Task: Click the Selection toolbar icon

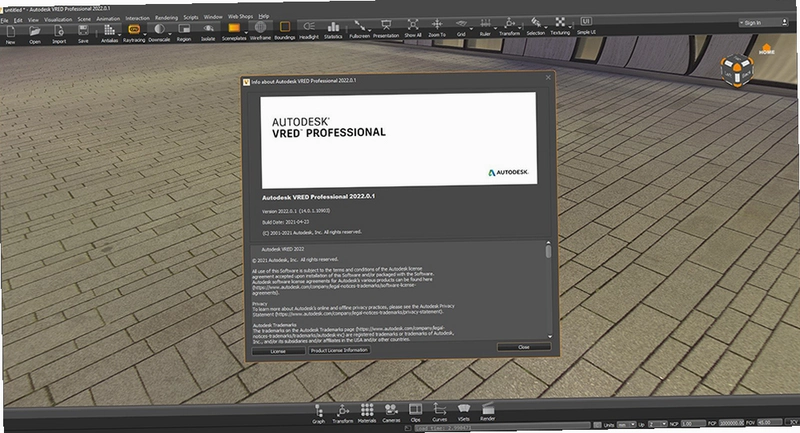Action: 536,24
